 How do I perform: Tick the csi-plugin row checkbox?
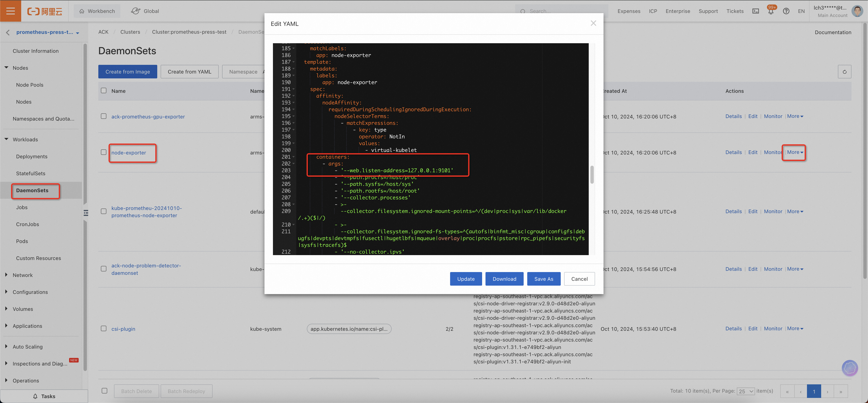coord(104,329)
